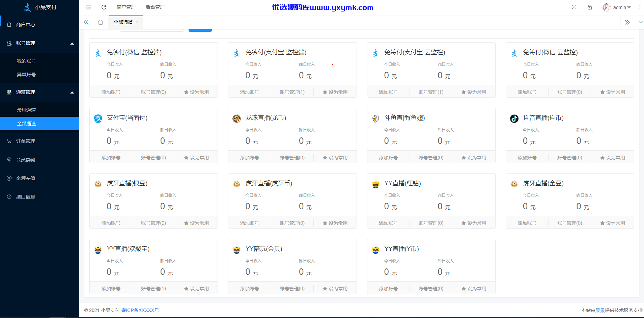This screenshot has height=318, width=644.
Task: Open 异常账号 in the sidebar
Action: [39, 75]
